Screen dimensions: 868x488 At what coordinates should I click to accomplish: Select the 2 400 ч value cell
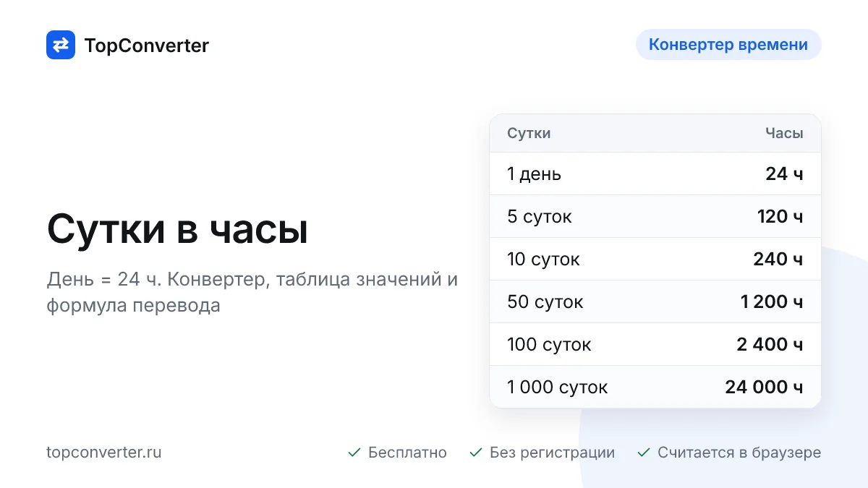(x=770, y=345)
